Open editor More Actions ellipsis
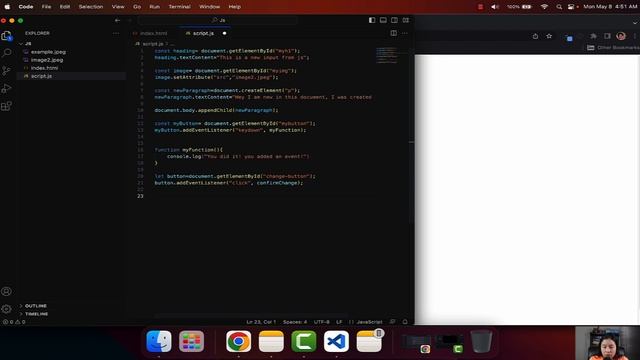Screen dimensions: 640x360 tap(404, 33)
